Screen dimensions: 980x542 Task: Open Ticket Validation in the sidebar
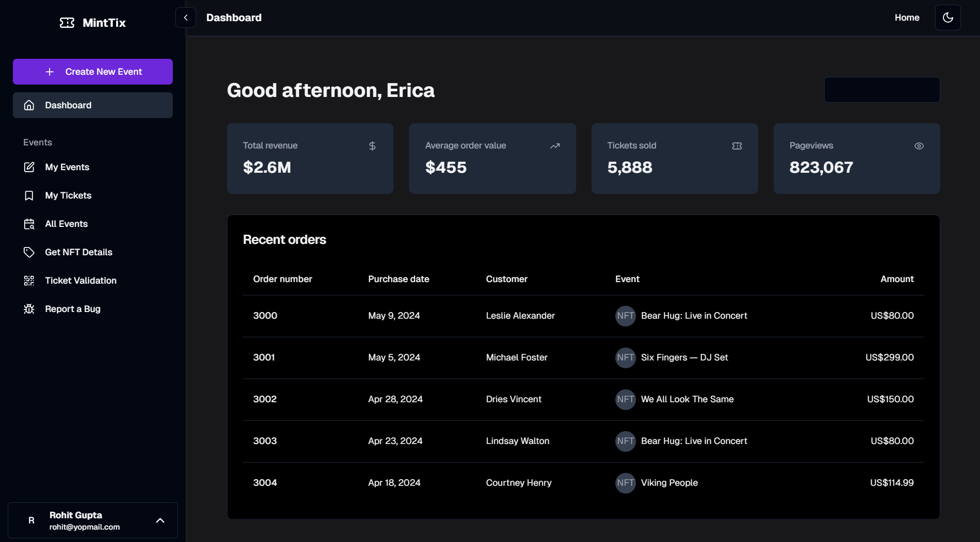point(93,281)
